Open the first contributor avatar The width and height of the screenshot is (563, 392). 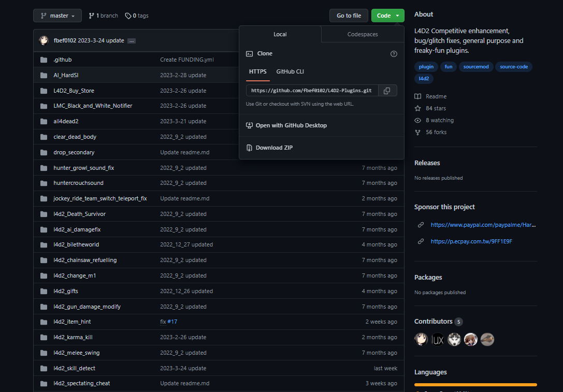pos(421,339)
